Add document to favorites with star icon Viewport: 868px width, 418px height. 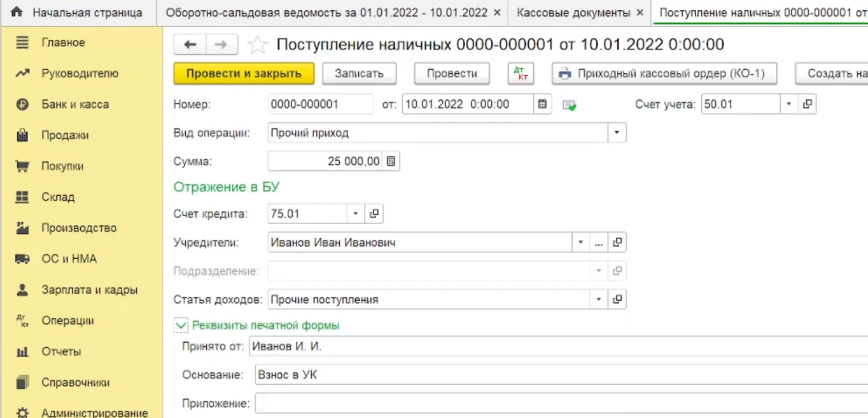[257, 45]
